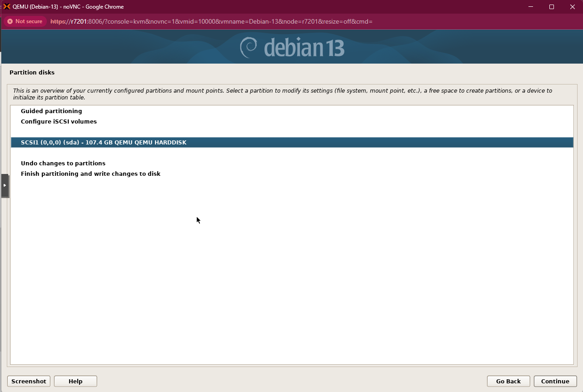Select the SCSI1 QEMU HARDDISK entry
Viewport: 583px width, 392px height.
coord(104,142)
